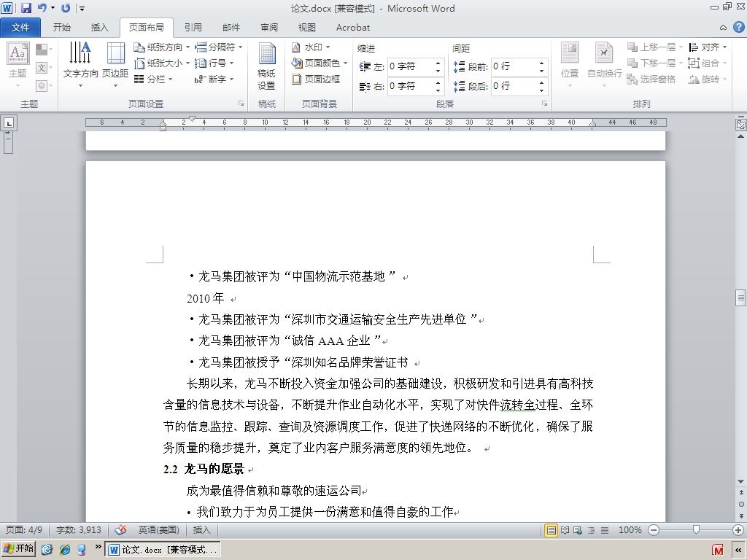Switch to Outline view
This screenshot has width=747, height=560.
click(x=591, y=530)
